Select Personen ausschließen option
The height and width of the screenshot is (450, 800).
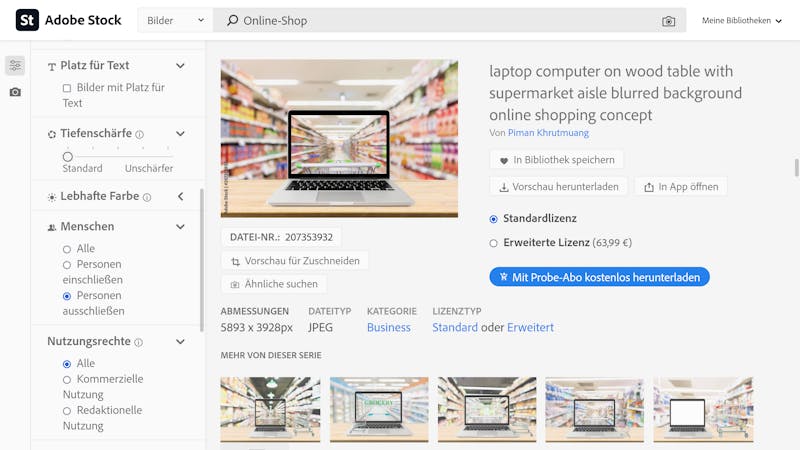click(x=67, y=296)
